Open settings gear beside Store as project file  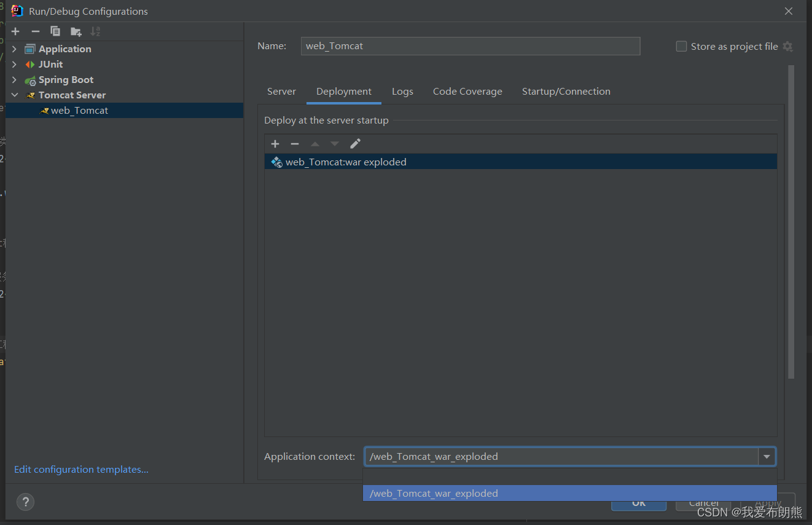pyautogui.click(x=789, y=46)
